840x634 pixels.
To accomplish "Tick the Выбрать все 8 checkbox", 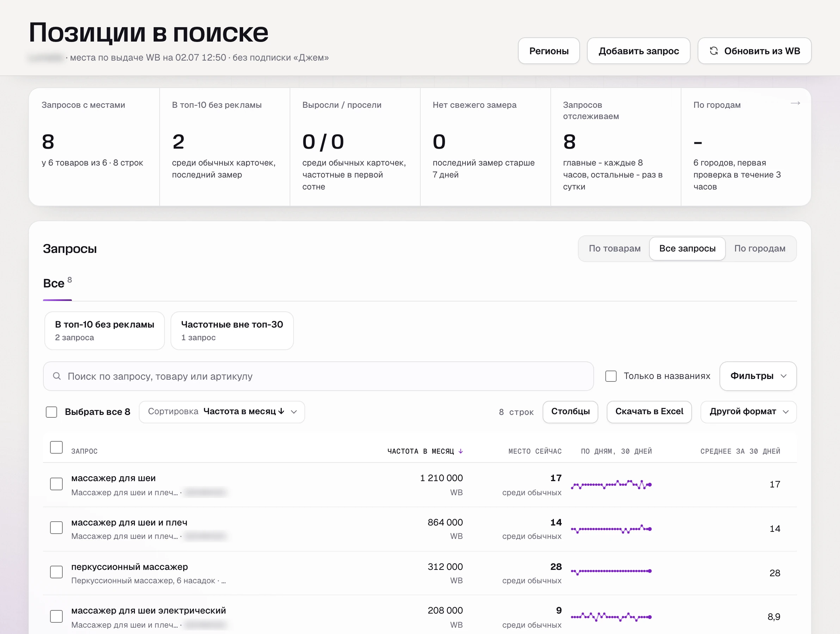I will (51, 412).
